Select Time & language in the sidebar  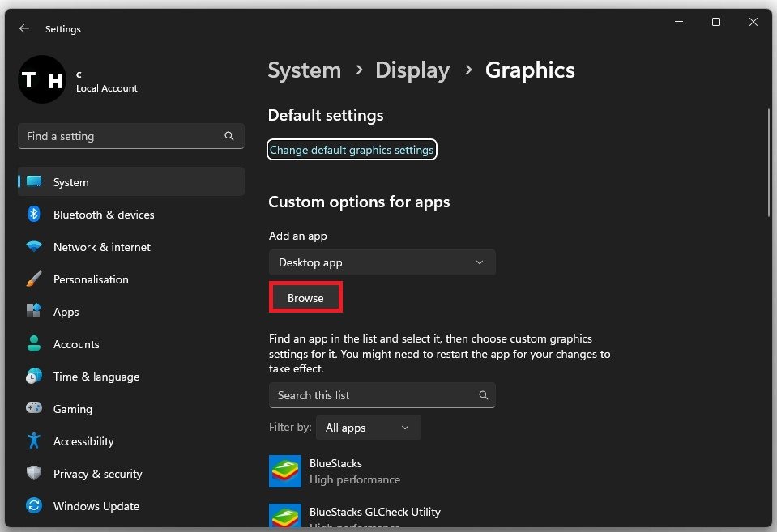[x=96, y=377]
